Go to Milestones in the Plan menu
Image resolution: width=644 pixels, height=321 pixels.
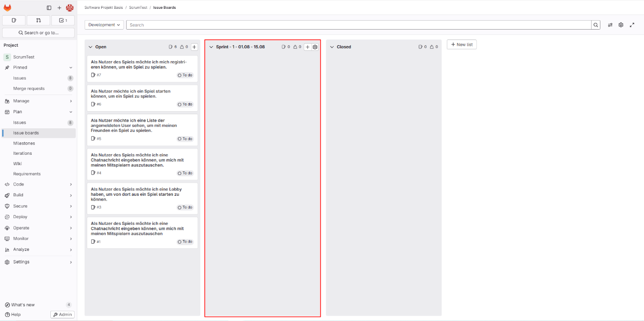pos(24,143)
